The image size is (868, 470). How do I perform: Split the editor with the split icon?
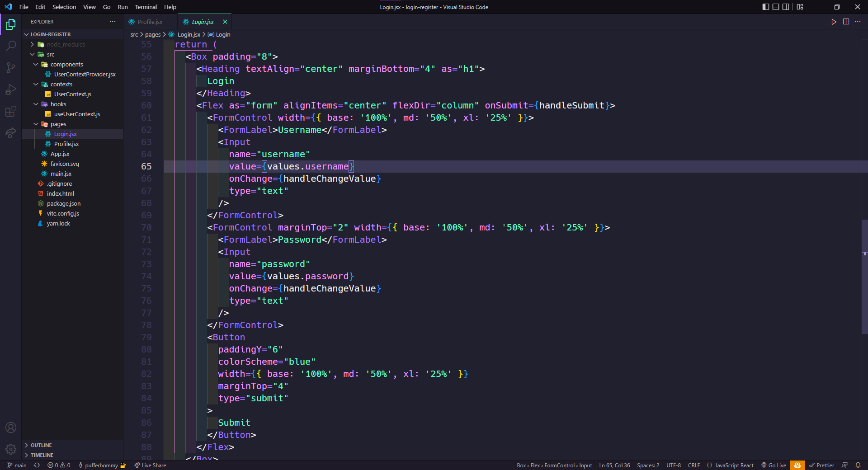846,22
